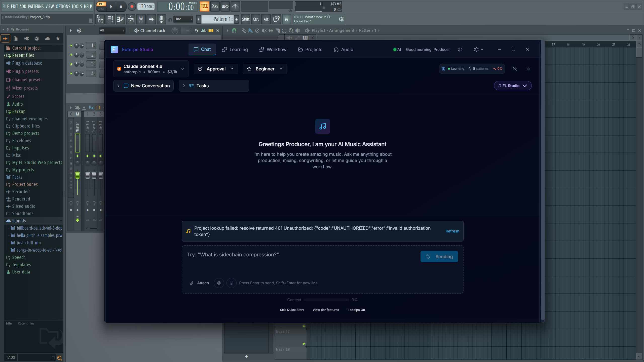Expand the New Conversation panel
644x362 pixels.
click(143, 86)
